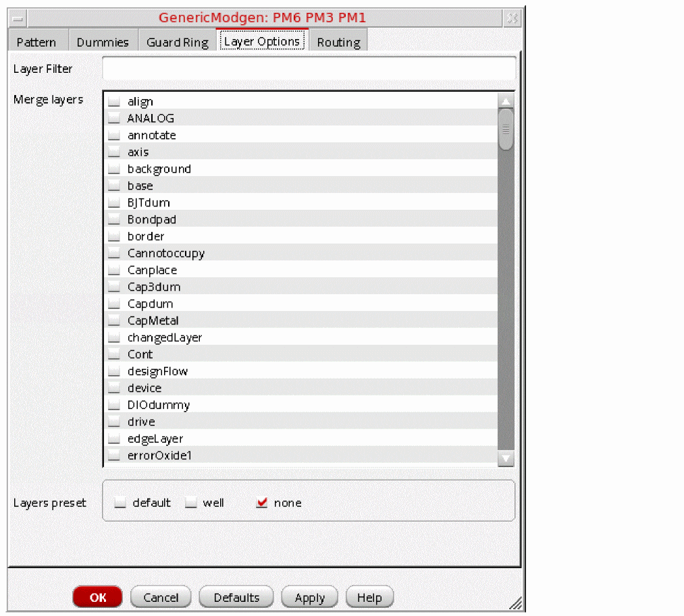Click the "edgeLayer" layer name text
This screenshot has height=616, width=684.
point(155,439)
